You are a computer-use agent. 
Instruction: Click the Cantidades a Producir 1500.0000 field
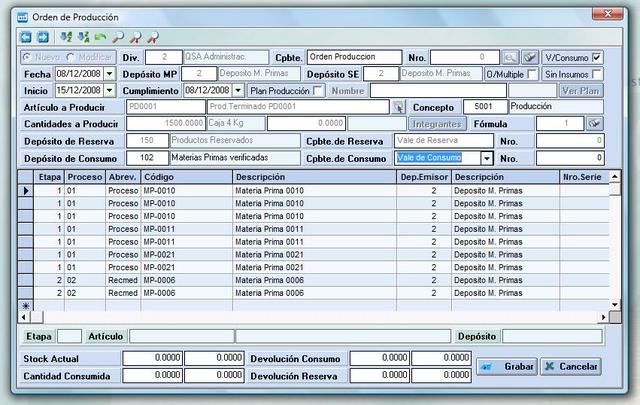[166, 123]
